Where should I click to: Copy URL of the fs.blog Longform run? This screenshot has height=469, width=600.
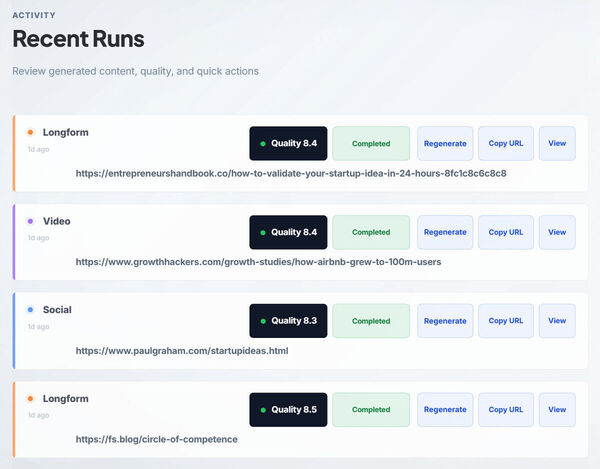(505, 410)
